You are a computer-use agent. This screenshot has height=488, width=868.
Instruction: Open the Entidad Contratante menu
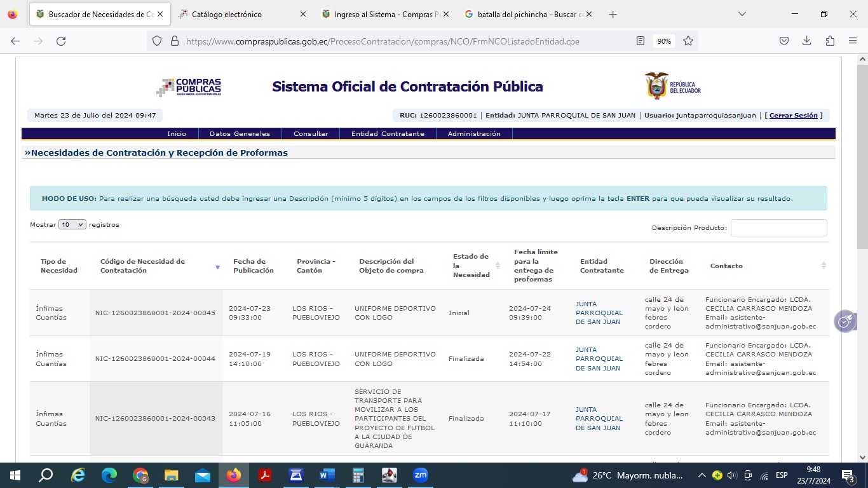tap(388, 133)
